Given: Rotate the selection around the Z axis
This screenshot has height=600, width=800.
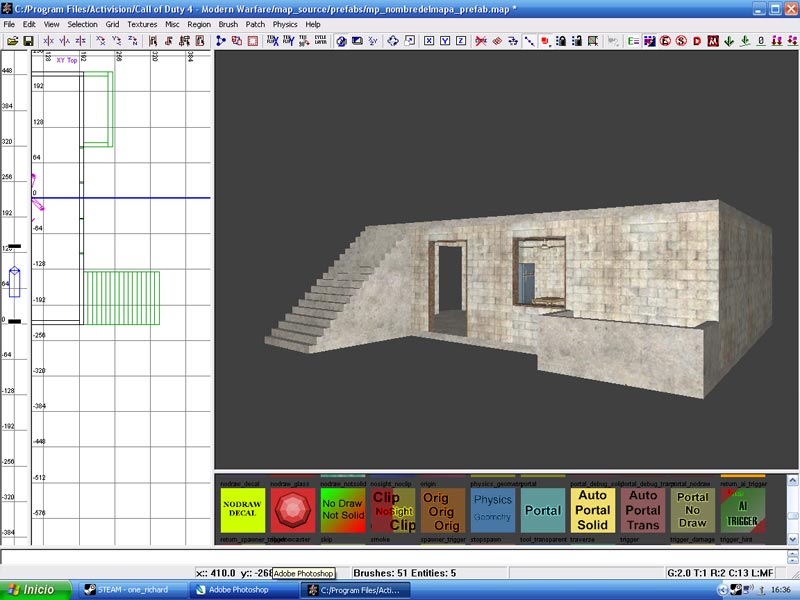Looking at the screenshot, I should pyautogui.click(x=133, y=41).
